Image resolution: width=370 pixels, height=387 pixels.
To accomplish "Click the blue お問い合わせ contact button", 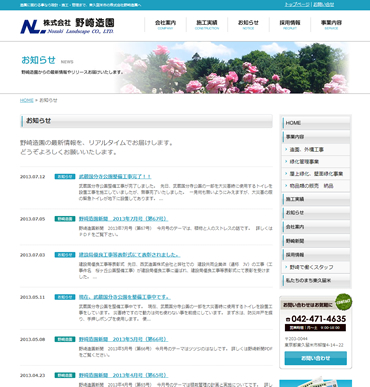I will click(315, 358).
